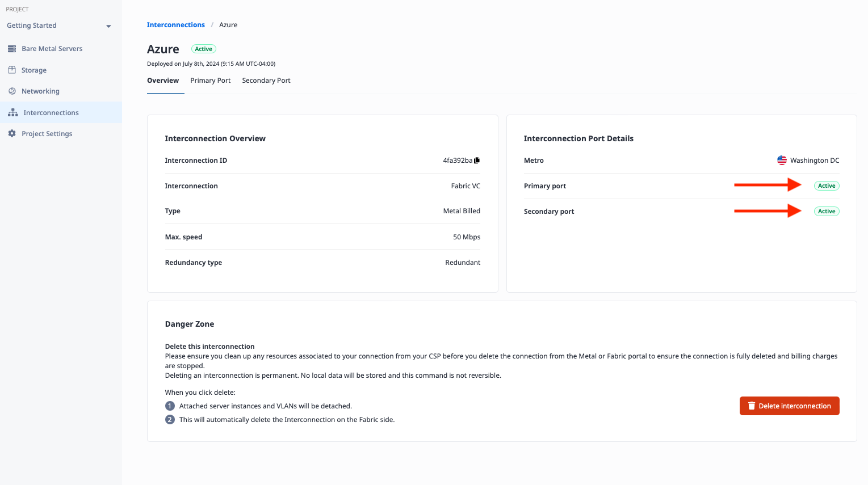Viewport: 868px width, 485px height.
Task: Copy the Interconnection ID with copy icon
Action: tap(477, 161)
